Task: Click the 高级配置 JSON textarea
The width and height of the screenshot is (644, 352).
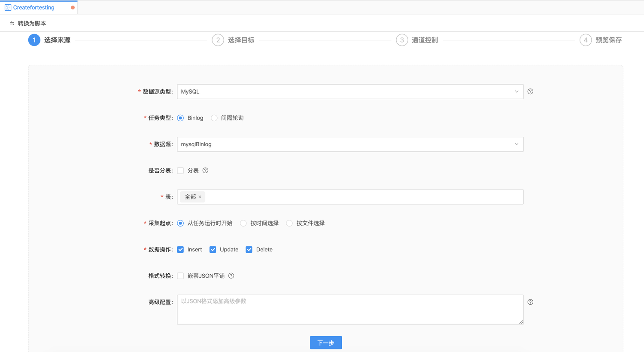Action: click(350, 309)
